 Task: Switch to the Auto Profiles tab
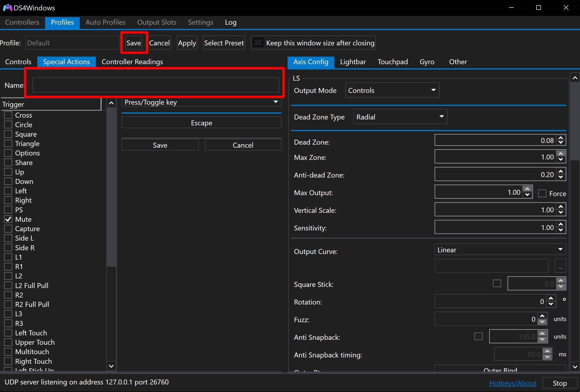(x=105, y=22)
